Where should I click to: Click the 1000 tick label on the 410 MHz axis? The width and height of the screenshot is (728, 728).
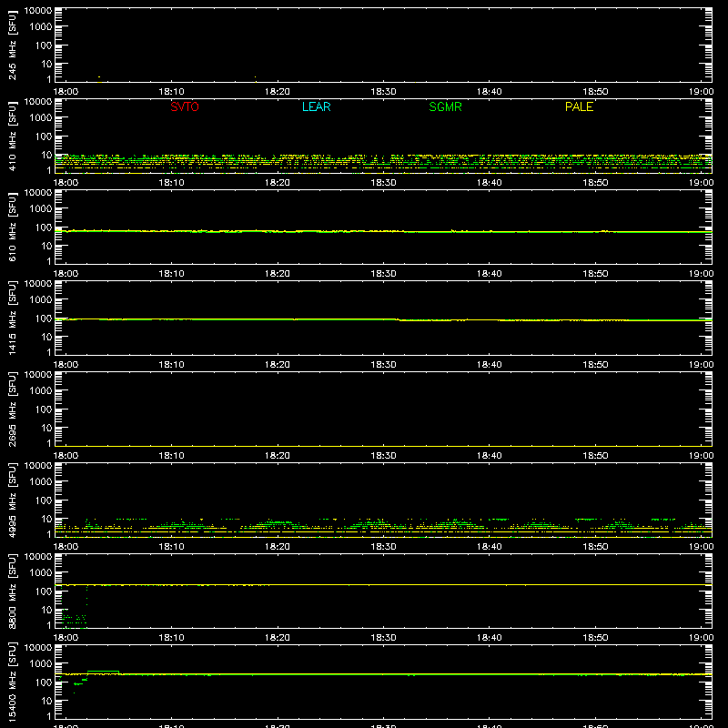click(41, 118)
